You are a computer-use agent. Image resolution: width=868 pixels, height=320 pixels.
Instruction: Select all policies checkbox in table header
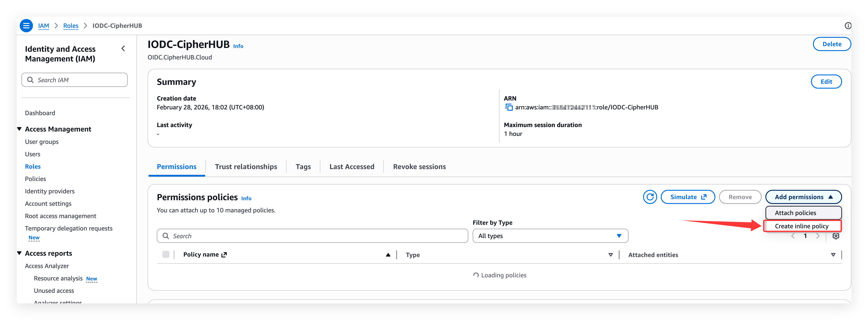pos(166,254)
